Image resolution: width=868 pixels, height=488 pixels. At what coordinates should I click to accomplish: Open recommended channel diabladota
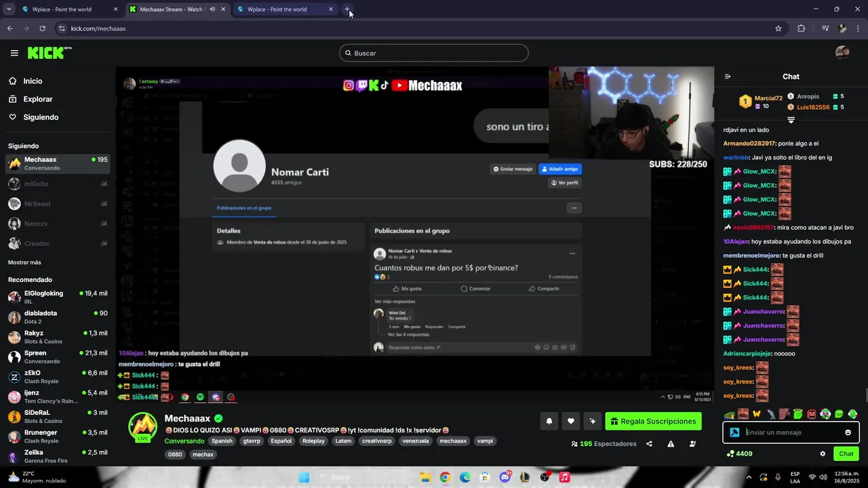pos(58,317)
